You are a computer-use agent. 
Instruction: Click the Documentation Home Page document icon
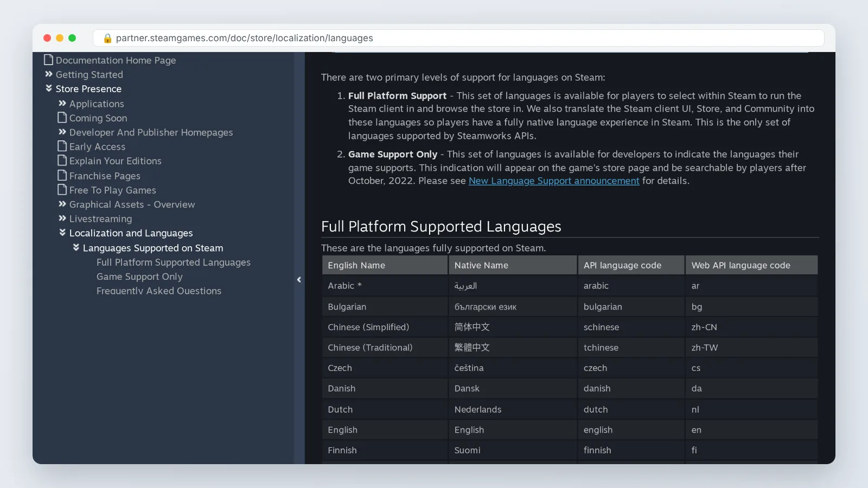[48, 60]
